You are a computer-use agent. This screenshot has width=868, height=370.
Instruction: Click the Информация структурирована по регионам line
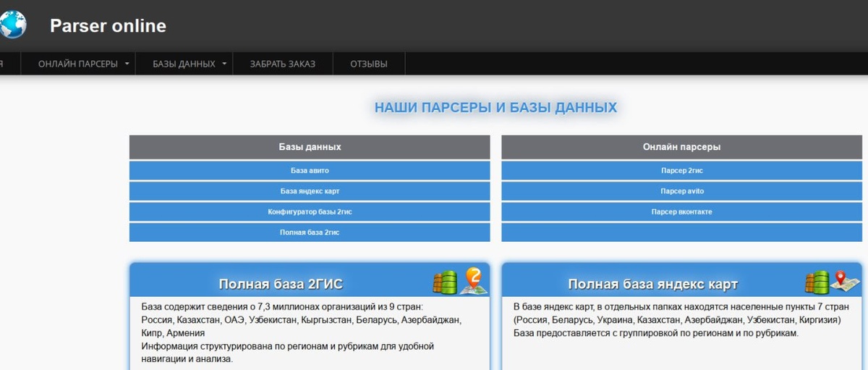pos(287,346)
